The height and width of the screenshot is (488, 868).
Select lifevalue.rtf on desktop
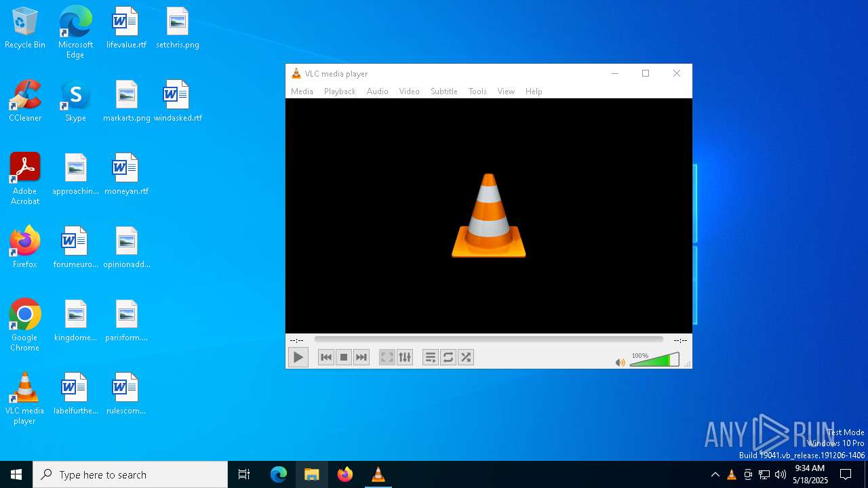(x=126, y=28)
